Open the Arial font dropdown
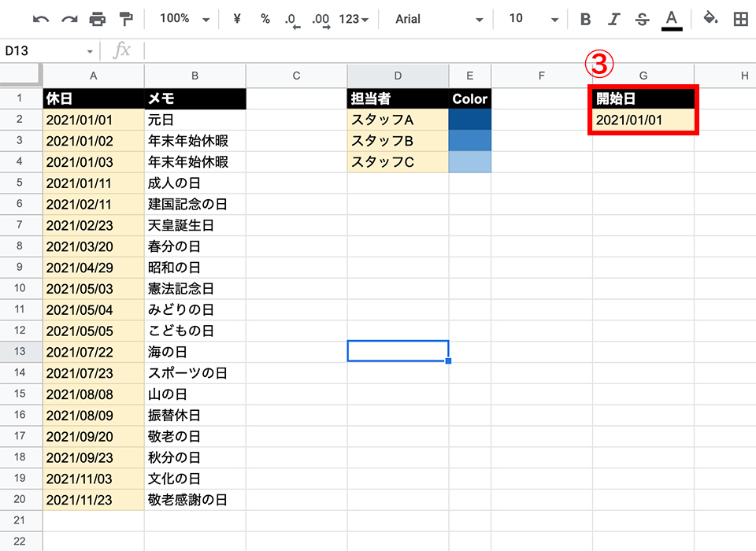This screenshot has height=551, width=756. click(439, 19)
